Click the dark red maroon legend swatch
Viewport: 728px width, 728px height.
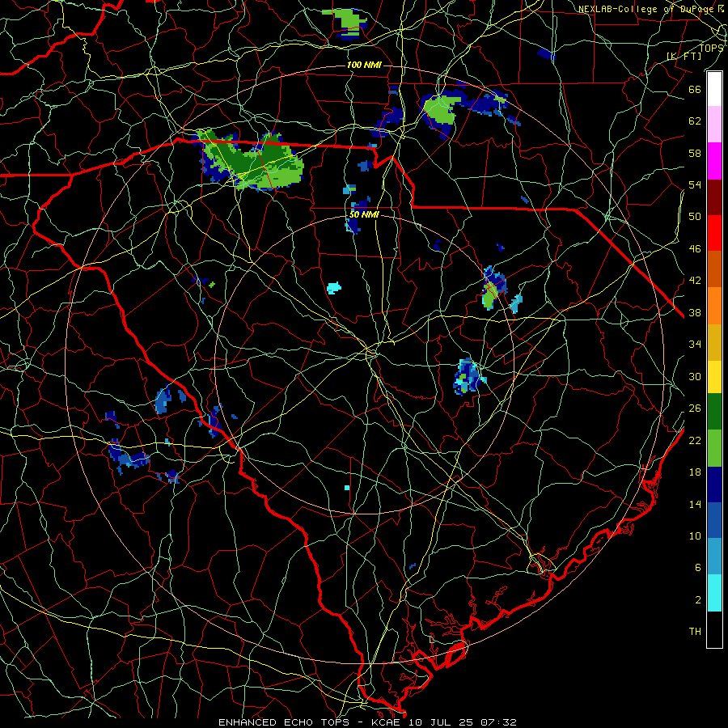pyautogui.click(x=714, y=197)
